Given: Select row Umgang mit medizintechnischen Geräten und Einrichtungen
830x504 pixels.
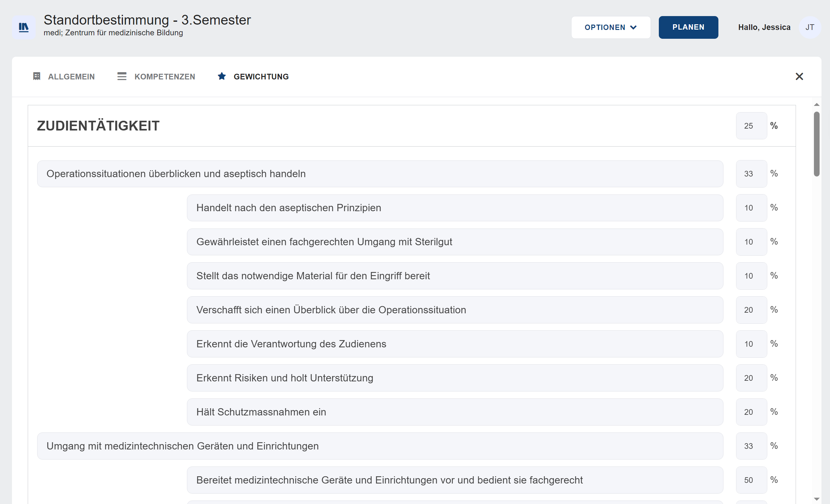Looking at the screenshot, I should [x=380, y=446].
